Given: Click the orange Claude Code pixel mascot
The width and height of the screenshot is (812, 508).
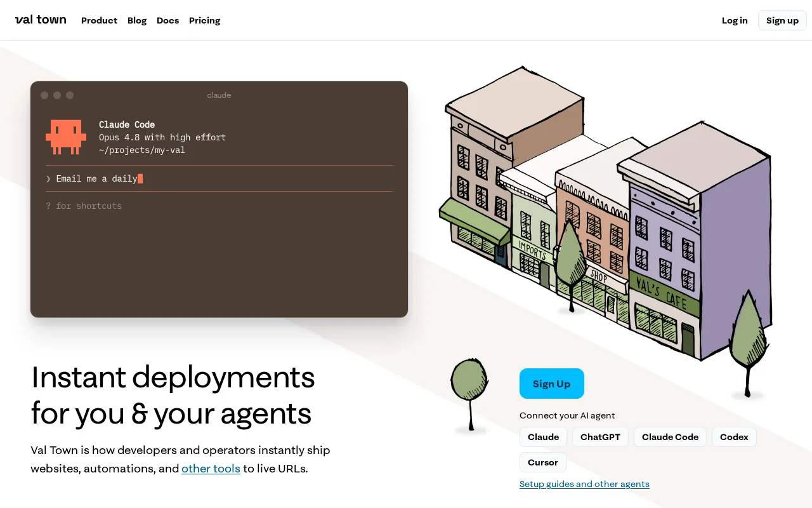Looking at the screenshot, I should tap(66, 137).
